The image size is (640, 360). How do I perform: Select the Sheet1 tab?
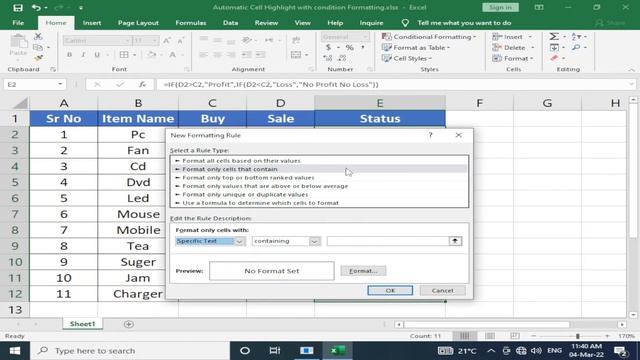(82, 324)
